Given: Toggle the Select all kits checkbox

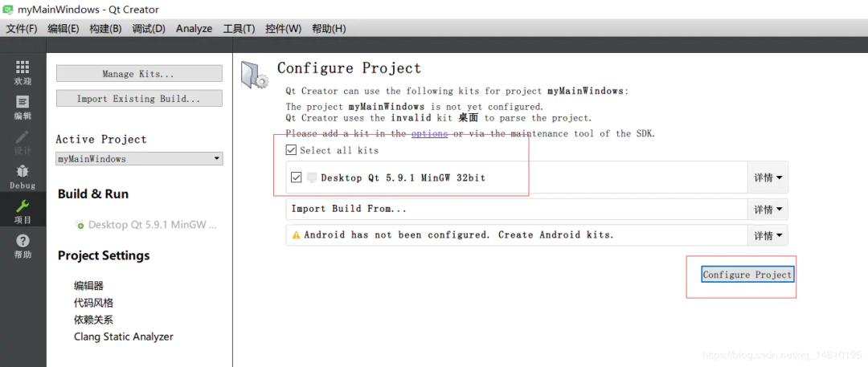Looking at the screenshot, I should 291,150.
